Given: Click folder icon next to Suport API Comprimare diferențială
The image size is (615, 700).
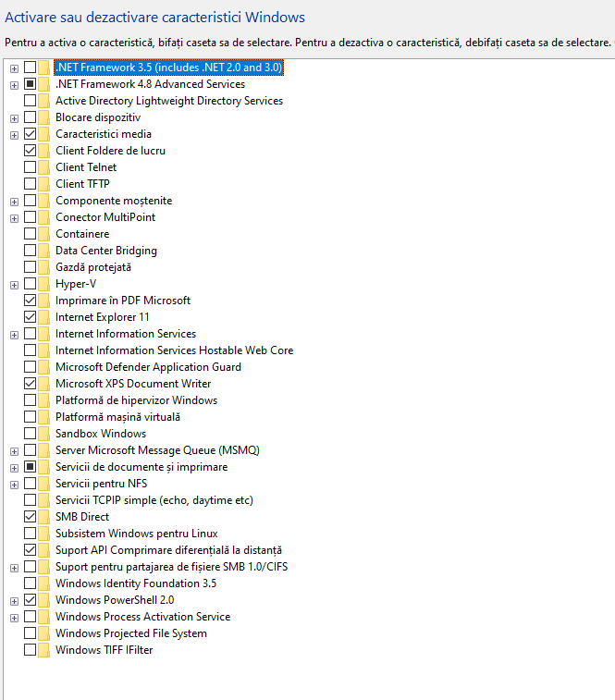Looking at the screenshot, I should pos(43,550).
